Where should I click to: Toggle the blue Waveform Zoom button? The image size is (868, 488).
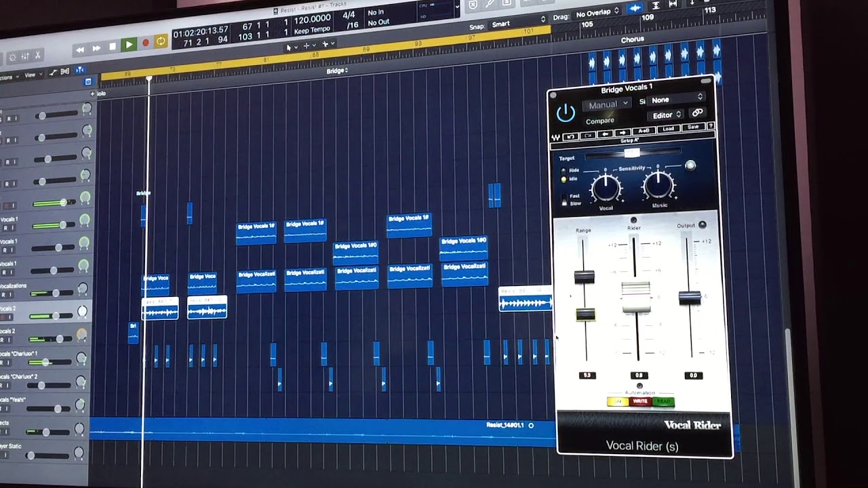(x=635, y=8)
